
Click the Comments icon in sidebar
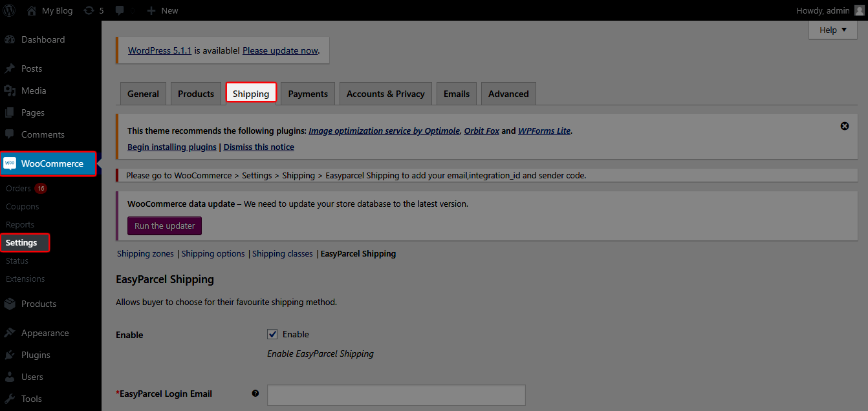click(x=10, y=134)
